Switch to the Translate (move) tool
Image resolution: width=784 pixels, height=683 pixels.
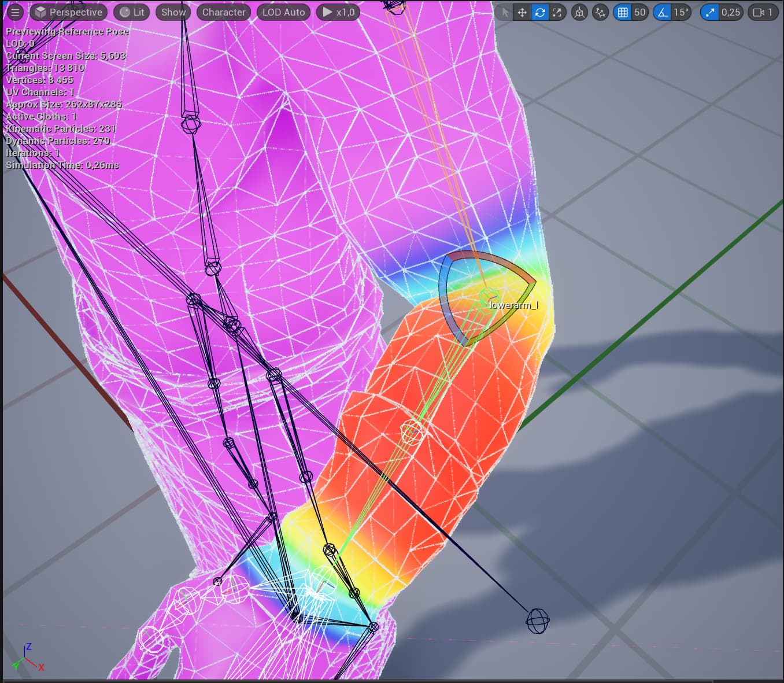click(x=522, y=12)
